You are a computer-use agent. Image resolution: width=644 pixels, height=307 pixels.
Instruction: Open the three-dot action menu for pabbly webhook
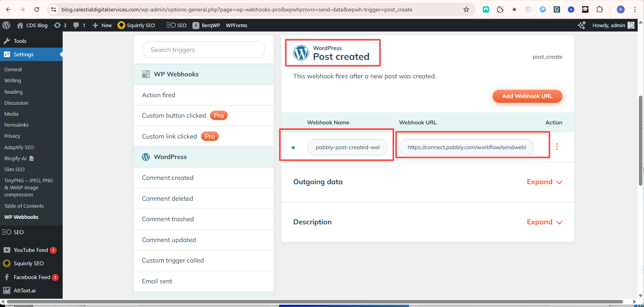(x=557, y=147)
